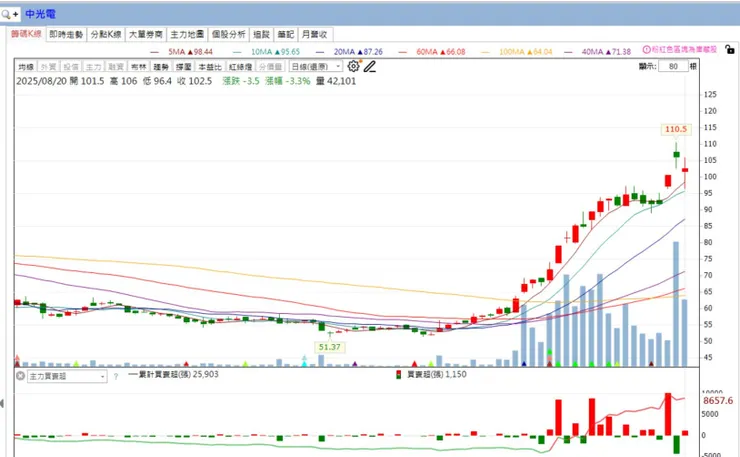Click the 買賣超 legend color icon
The image size is (740, 457).
399,375
